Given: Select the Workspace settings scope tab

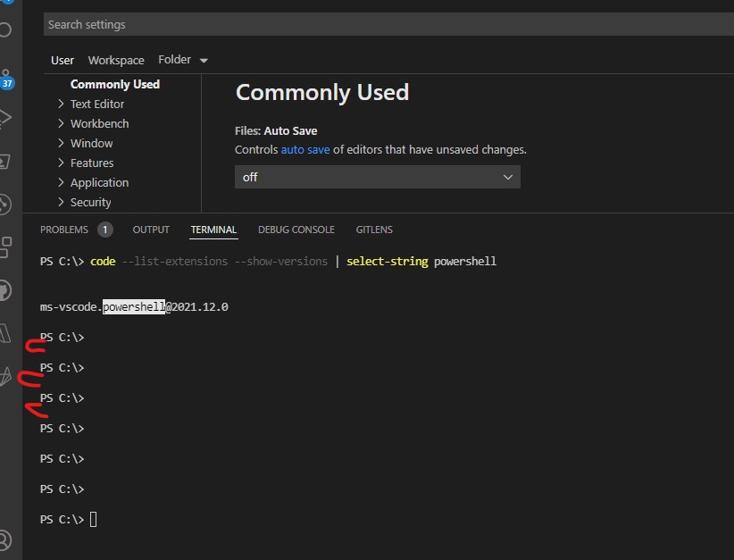Looking at the screenshot, I should pos(115,59).
